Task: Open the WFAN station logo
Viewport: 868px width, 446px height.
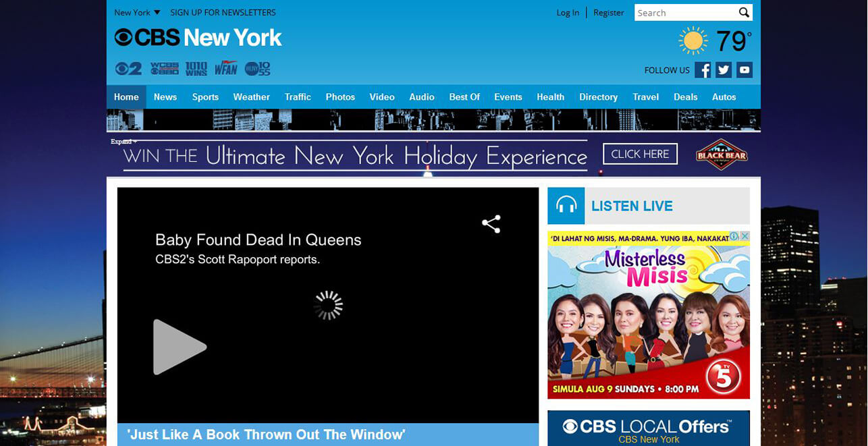Action: (225, 69)
